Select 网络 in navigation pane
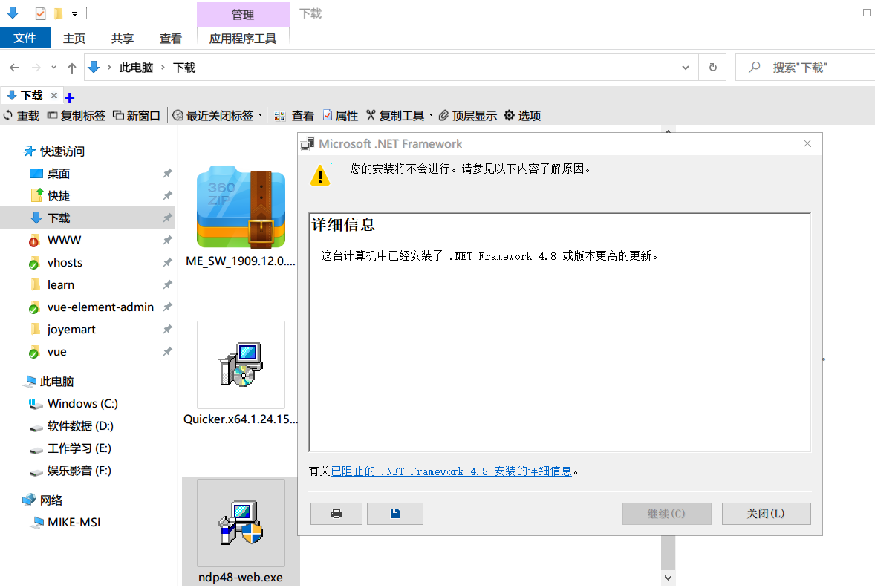Viewport: 875px width, 588px height. pyautogui.click(x=51, y=500)
